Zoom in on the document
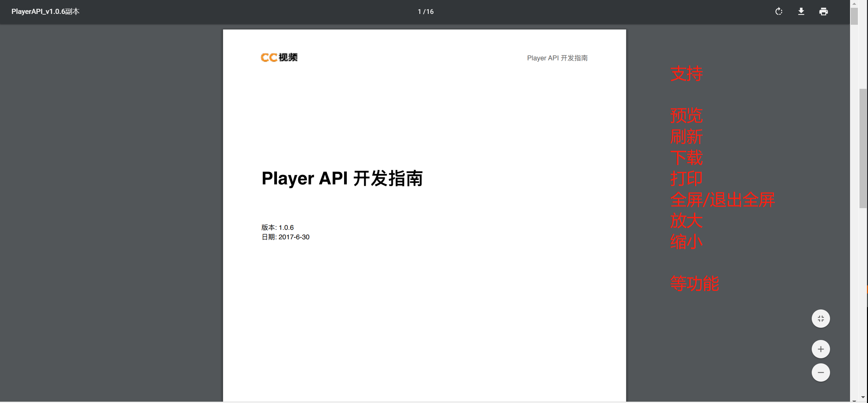 (820, 349)
